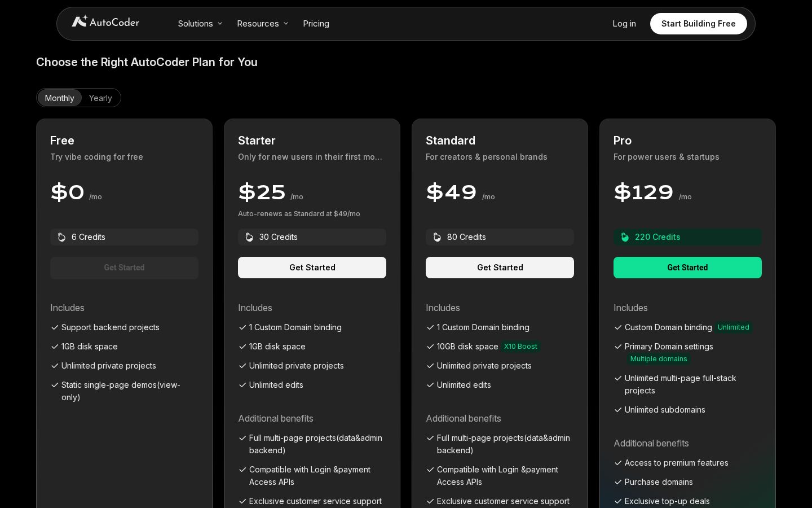Image resolution: width=812 pixels, height=508 pixels.
Task: Click the $25 price text
Action: click(262, 192)
